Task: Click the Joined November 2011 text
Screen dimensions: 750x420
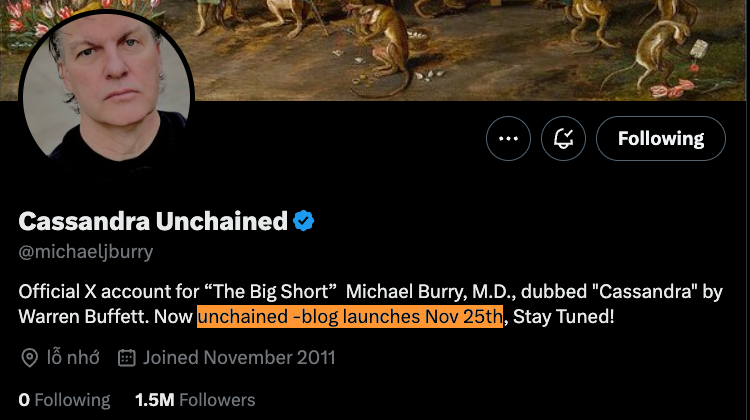Action: point(239,357)
